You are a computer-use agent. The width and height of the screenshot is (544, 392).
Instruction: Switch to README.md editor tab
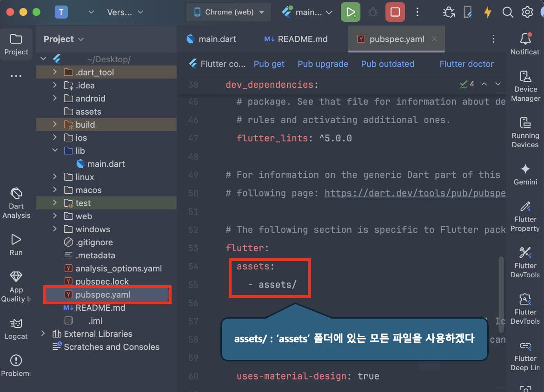296,39
